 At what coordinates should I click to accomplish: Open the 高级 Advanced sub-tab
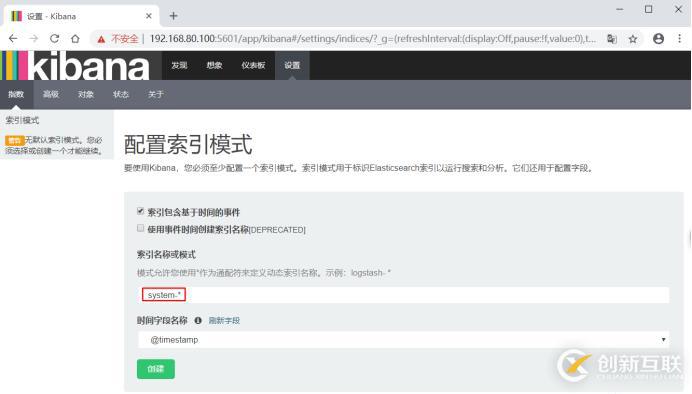pos(51,94)
